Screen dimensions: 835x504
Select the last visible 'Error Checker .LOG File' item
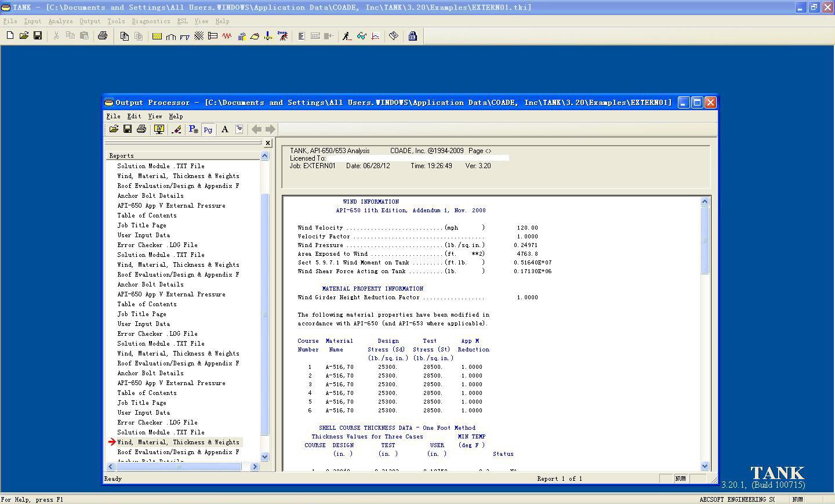pyautogui.click(x=157, y=422)
